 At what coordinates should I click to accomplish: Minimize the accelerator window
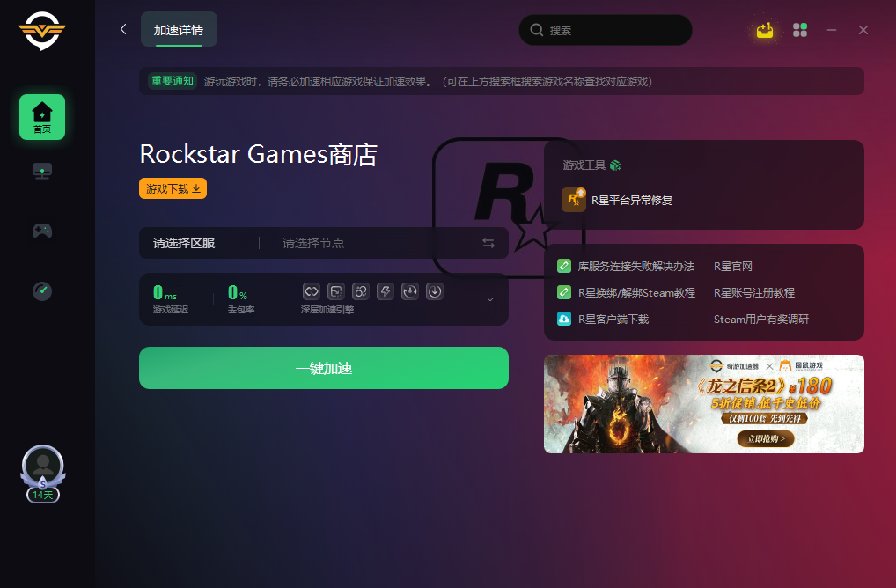click(x=832, y=30)
